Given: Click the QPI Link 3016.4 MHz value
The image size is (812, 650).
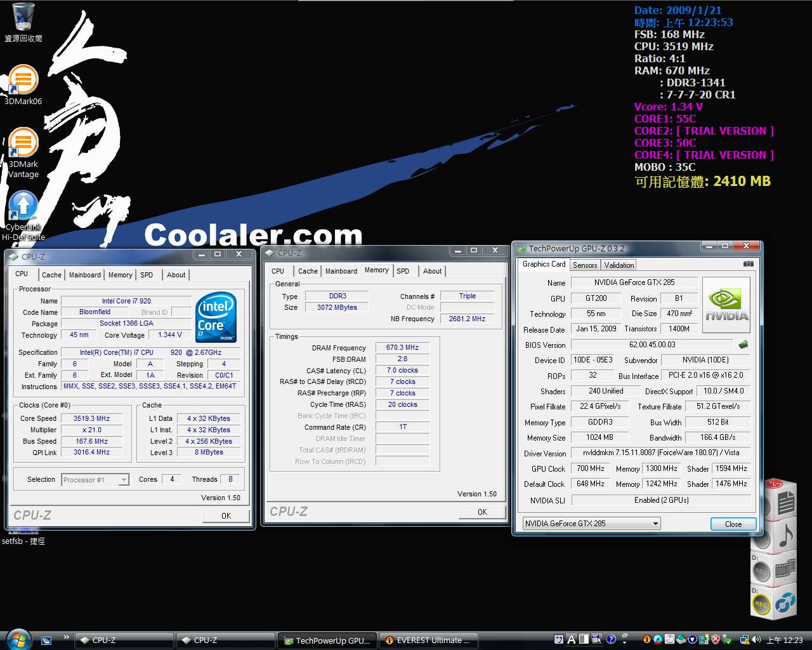Looking at the screenshot, I should coord(91,452).
